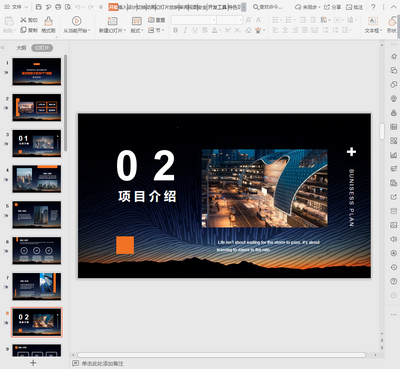Switch to the 开始 (Home) ribbon tab
400x369 pixels.
pyautogui.click(x=113, y=7)
